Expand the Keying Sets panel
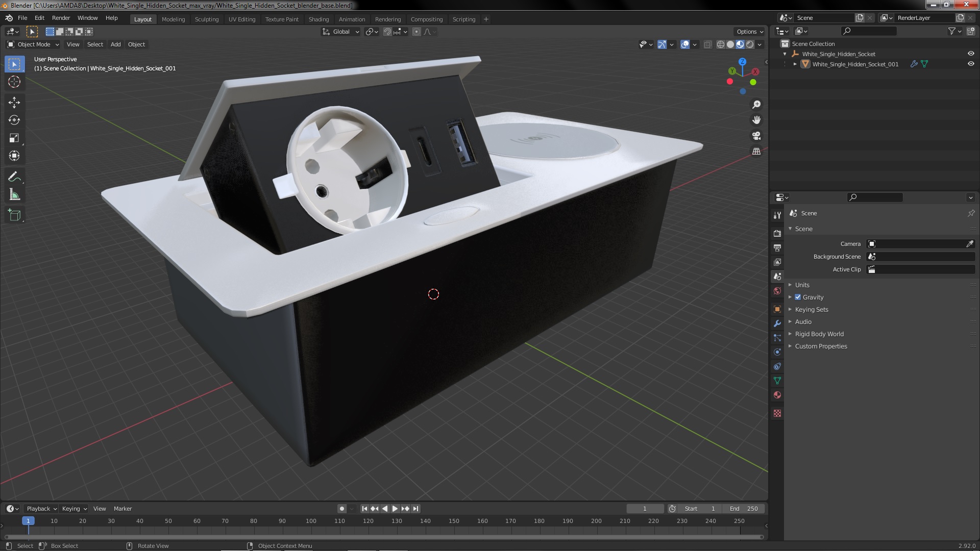 tap(811, 310)
